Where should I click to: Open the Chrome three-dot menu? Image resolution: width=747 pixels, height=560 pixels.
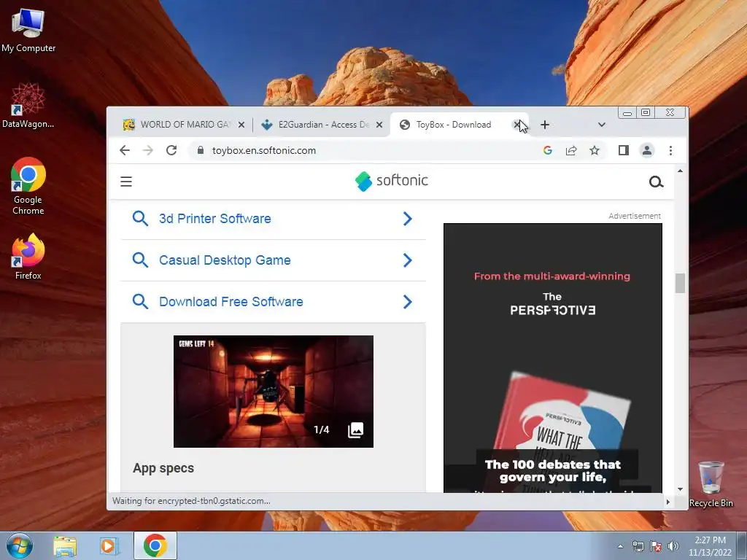(x=671, y=150)
